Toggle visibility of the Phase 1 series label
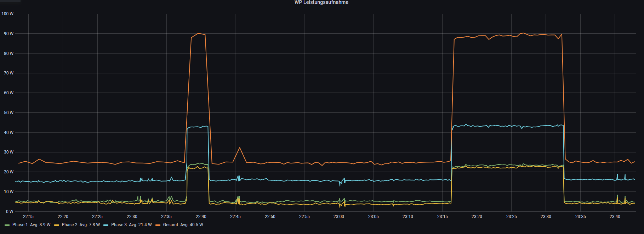 pos(20,225)
